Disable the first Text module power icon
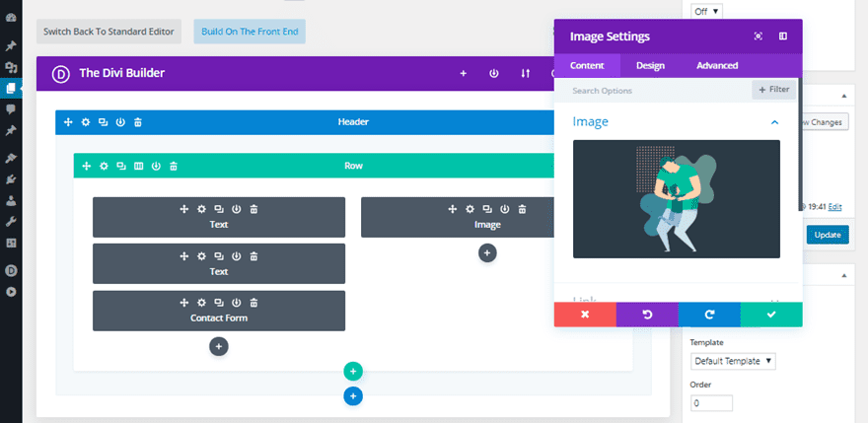The height and width of the screenshot is (423, 868). pyautogui.click(x=237, y=209)
